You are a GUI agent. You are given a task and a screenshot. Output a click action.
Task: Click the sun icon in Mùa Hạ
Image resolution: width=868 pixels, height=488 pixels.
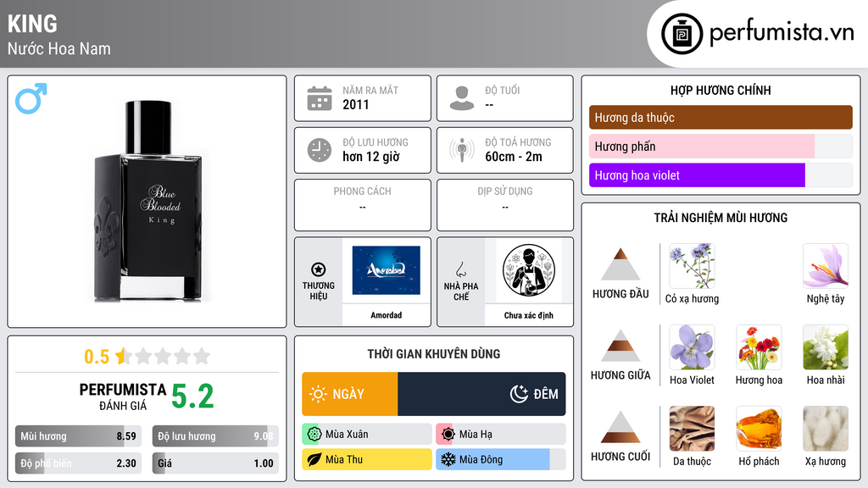click(x=448, y=435)
